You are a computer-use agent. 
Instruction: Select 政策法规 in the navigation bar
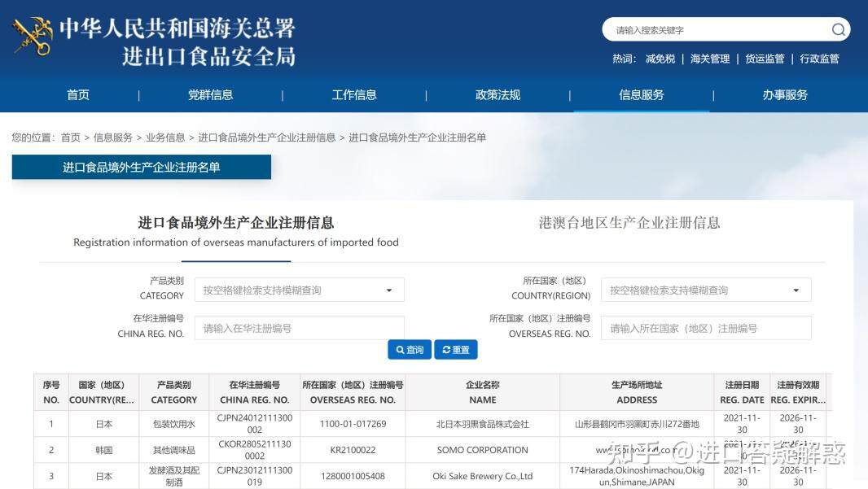497,94
